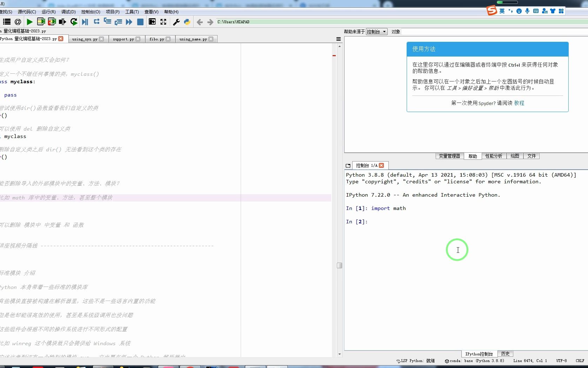Run the current cell icon

41,22
